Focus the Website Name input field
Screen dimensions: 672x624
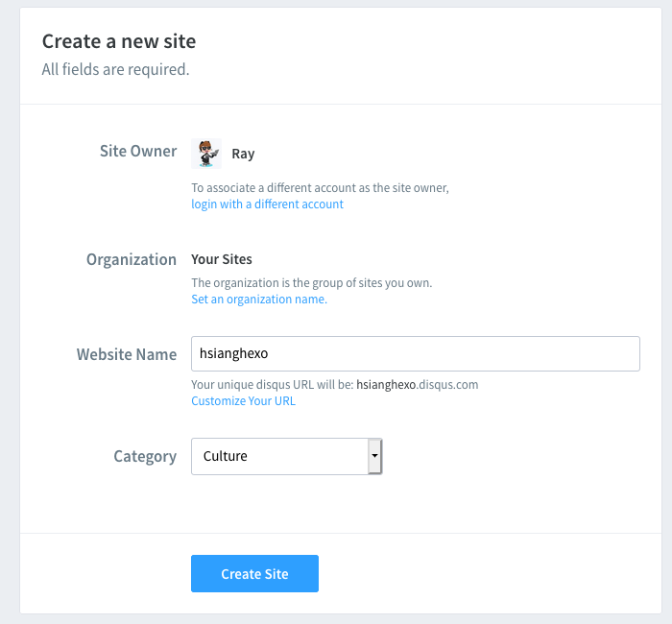tap(415, 353)
